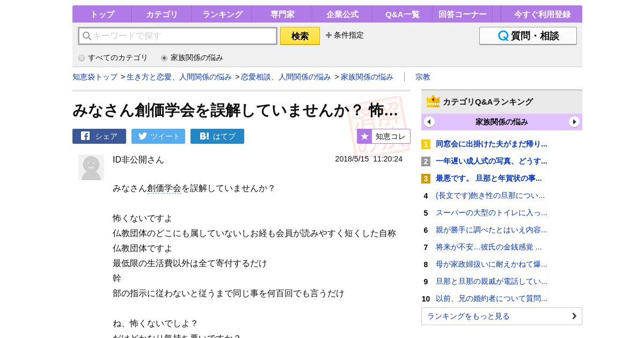This screenshot has height=338, width=644.
Task: Click the Facebook logo on シェア button
Action: click(85, 136)
